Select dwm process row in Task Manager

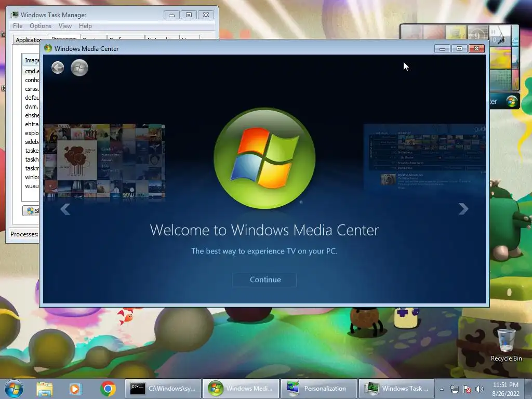pos(32,107)
